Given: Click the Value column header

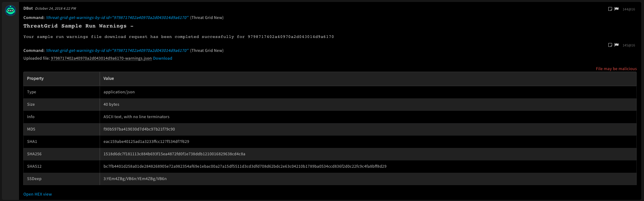Looking at the screenshot, I should 109,79.
